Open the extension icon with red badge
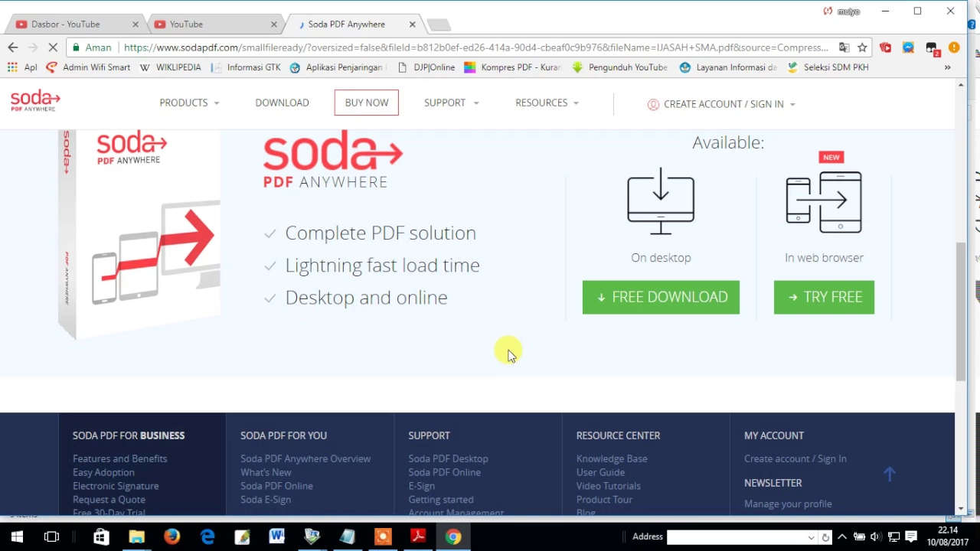The image size is (980, 551). click(932, 48)
